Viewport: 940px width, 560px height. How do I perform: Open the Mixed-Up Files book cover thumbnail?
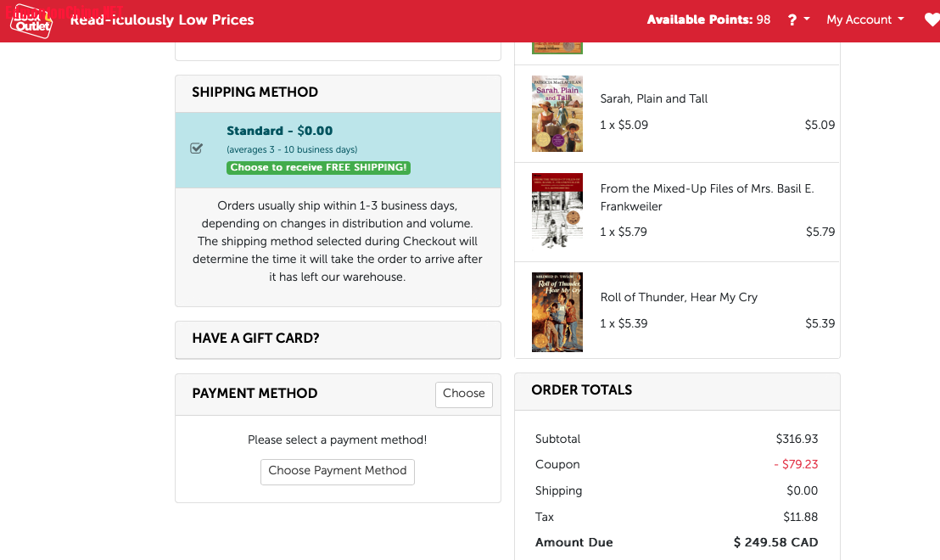(x=557, y=210)
